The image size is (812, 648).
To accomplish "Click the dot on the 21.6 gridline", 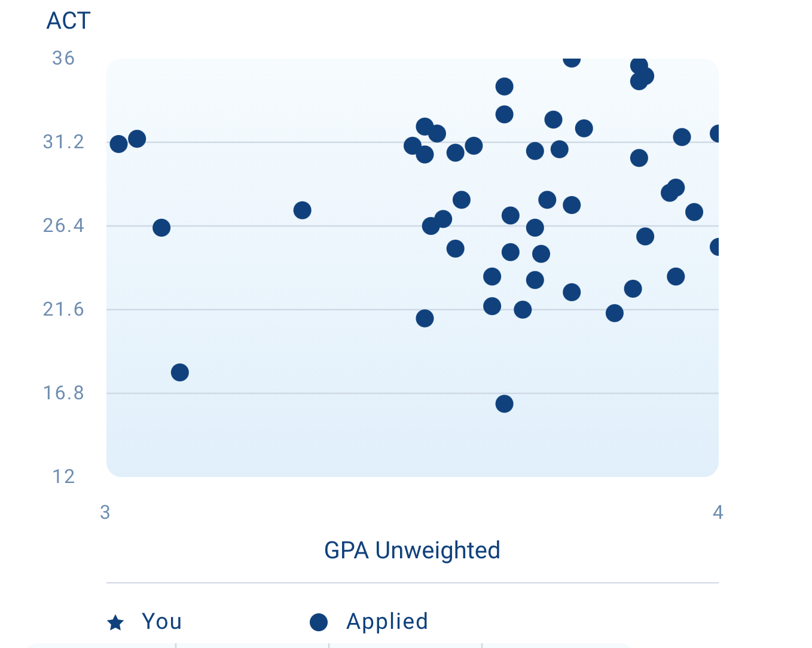I will (523, 310).
